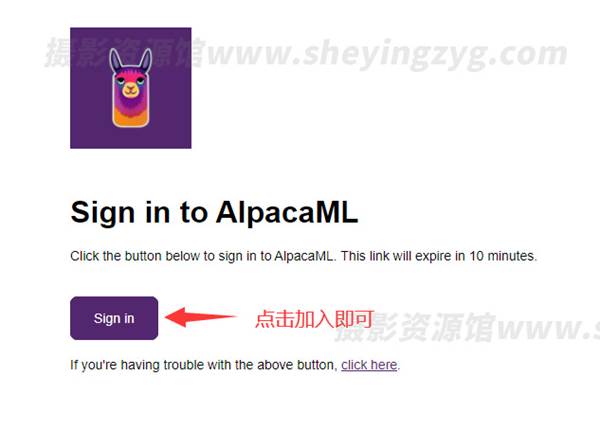Click the '10 minutes' expiry text
Image resolution: width=600 pixels, height=430 pixels.
coord(503,256)
